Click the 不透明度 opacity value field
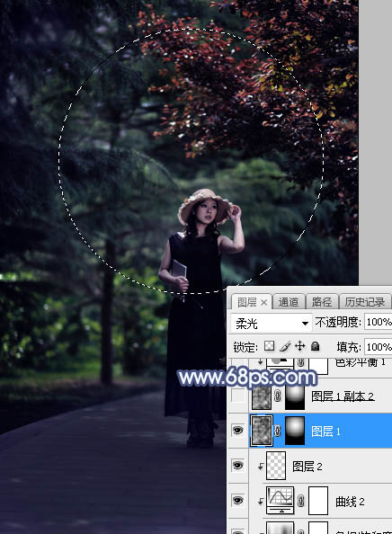This screenshot has width=392, height=534. point(378,322)
